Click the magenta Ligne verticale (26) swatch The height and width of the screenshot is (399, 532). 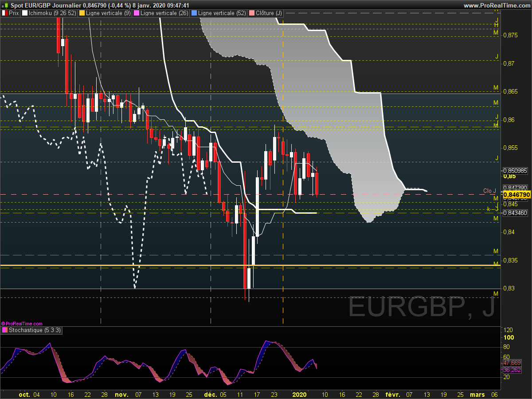(x=137, y=13)
